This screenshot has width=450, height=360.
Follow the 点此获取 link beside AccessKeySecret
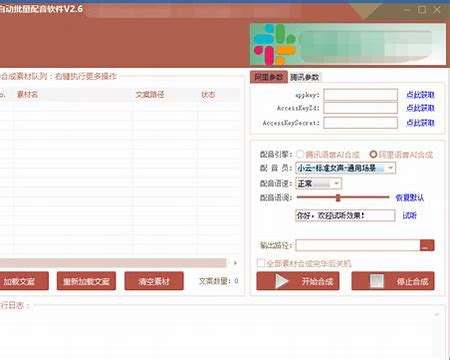(420, 123)
